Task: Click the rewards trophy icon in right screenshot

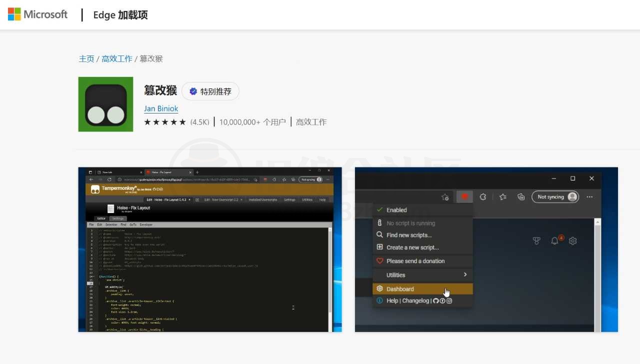Action: (x=536, y=241)
